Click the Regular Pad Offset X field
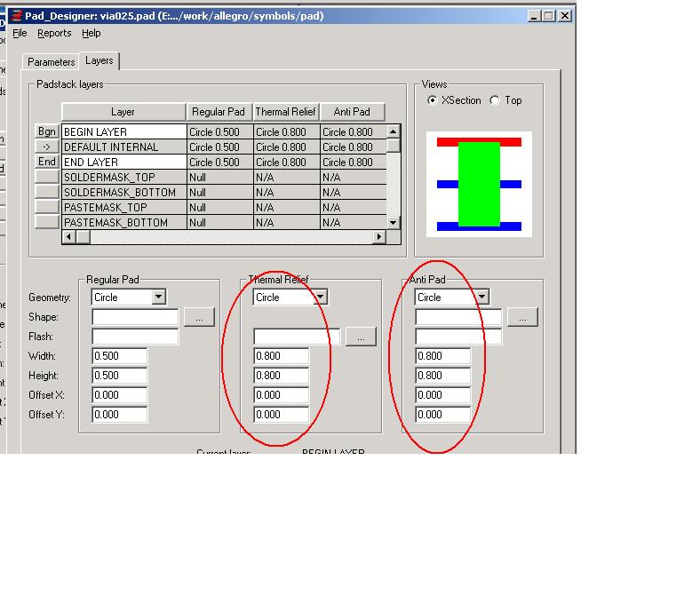 coord(120,395)
